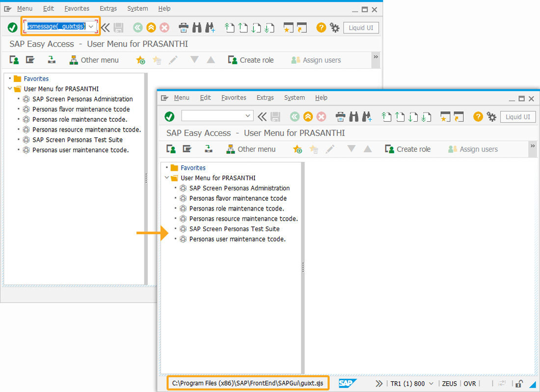Open Help menu in back window
Image resolution: width=540 pixels, height=392 pixels.
click(x=164, y=9)
